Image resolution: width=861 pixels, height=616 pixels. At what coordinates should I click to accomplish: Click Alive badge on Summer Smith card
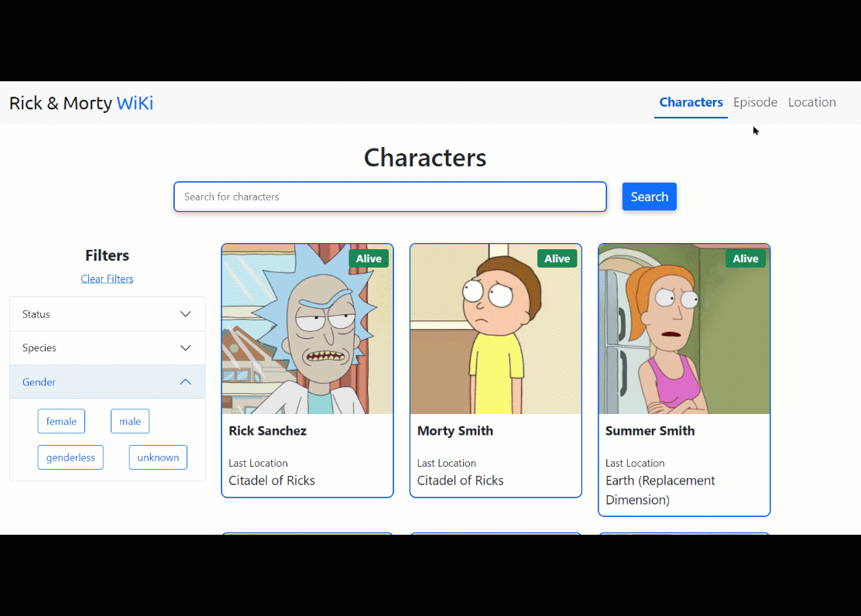click(x=746, y=258)
